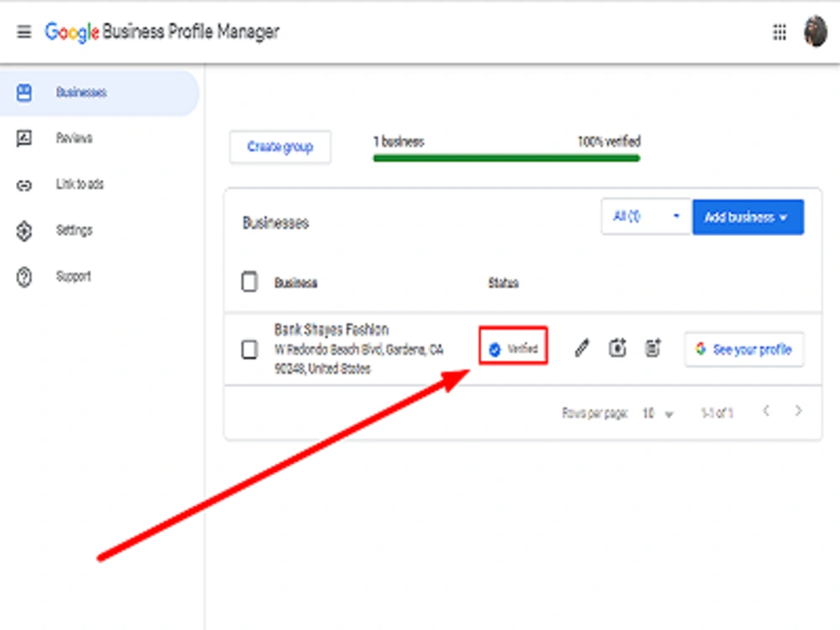Open Settings in the sidebar
The image size is (840, 630).
(74, 230)
